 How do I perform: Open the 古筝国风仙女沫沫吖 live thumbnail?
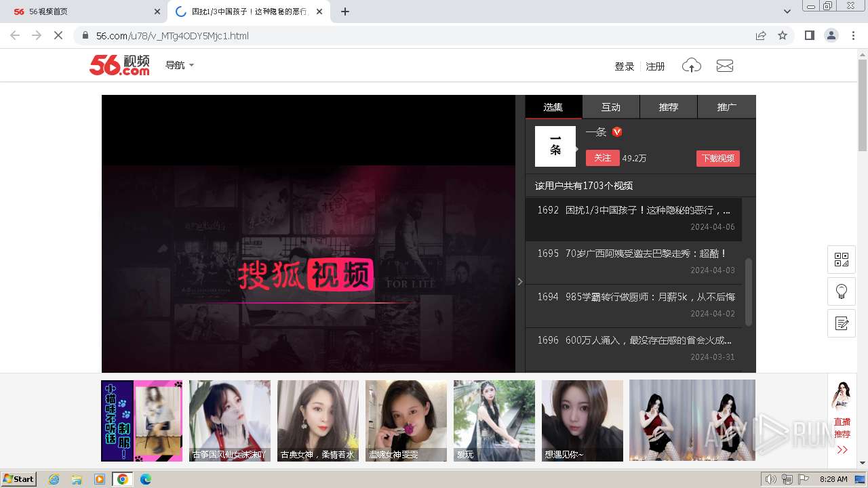click(x=230, y=421)
